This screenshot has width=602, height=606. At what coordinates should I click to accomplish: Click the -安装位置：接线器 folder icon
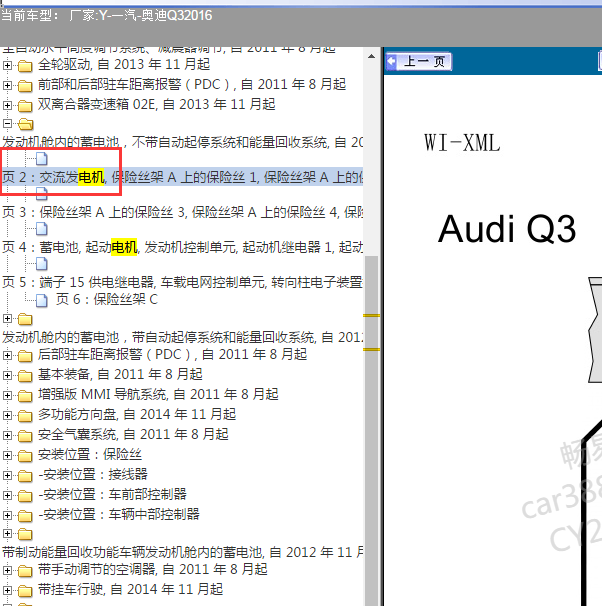pos(25,476)
